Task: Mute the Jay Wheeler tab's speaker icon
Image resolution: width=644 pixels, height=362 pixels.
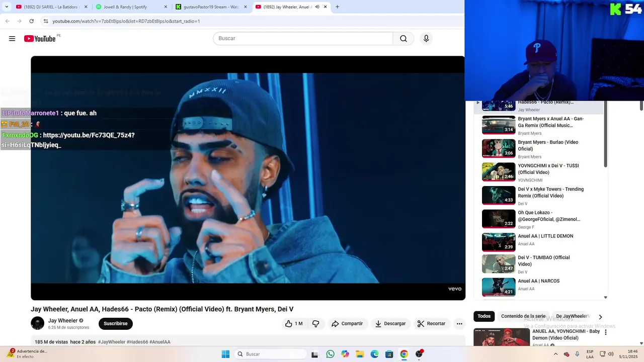Action: [x=317, y=7]
